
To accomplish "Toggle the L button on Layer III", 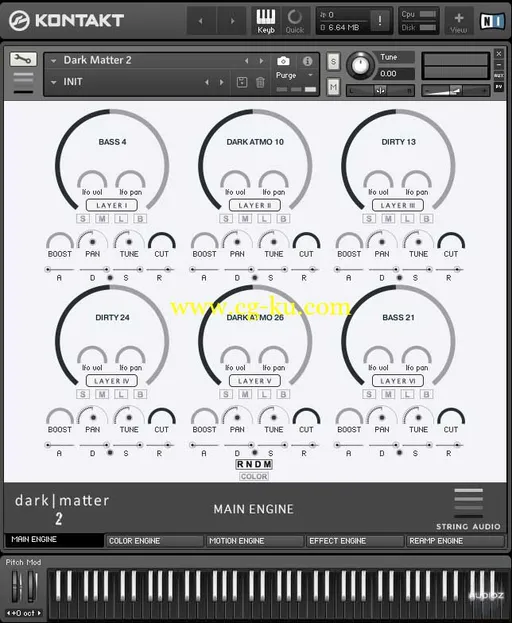I will click(407, 219).
